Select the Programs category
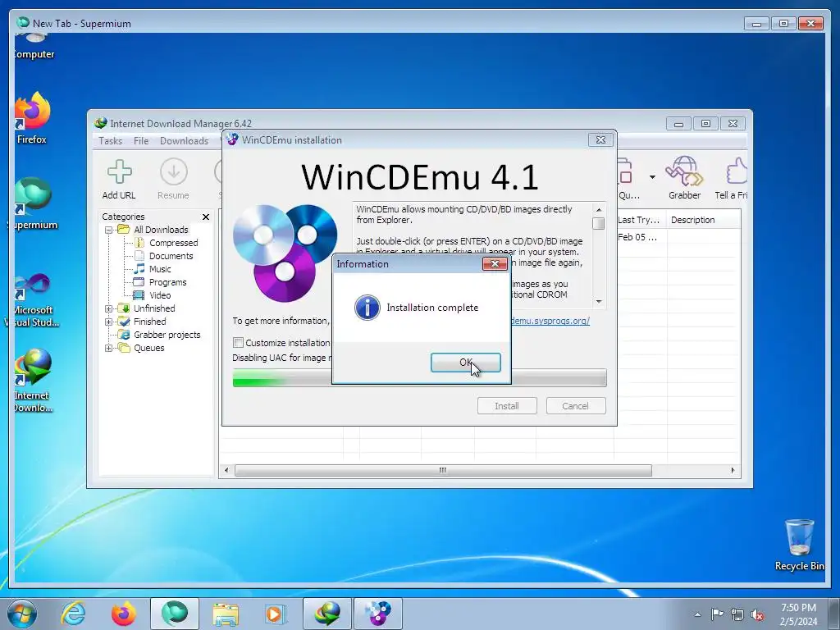The height and width of the screenshot is (630, 840). point(167,282)
